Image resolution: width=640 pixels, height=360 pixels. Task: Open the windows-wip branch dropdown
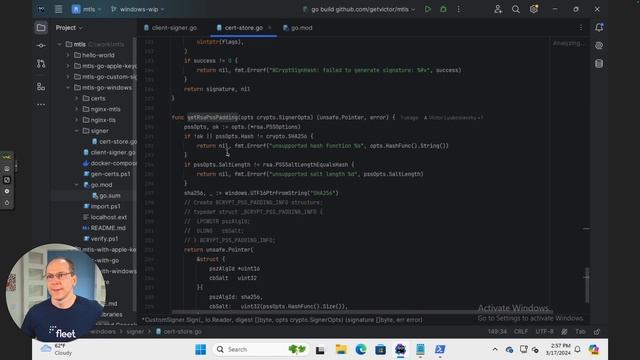point(138,9)
